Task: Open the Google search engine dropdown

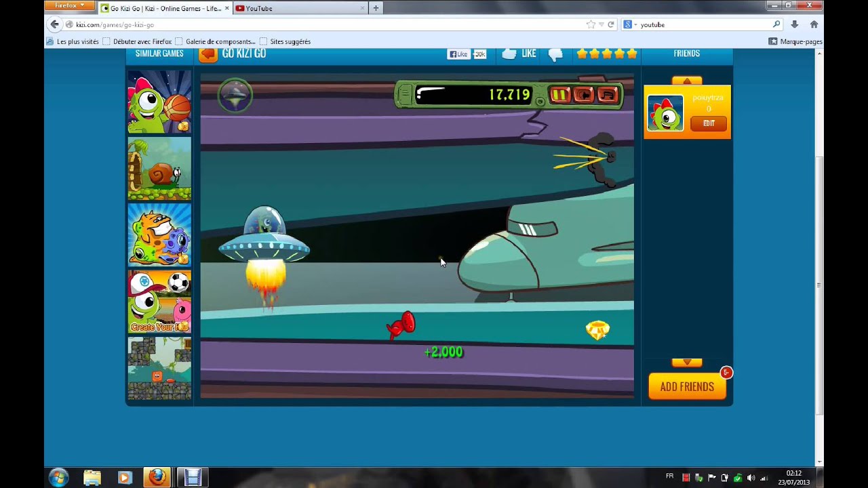Action: pos(630,24)
